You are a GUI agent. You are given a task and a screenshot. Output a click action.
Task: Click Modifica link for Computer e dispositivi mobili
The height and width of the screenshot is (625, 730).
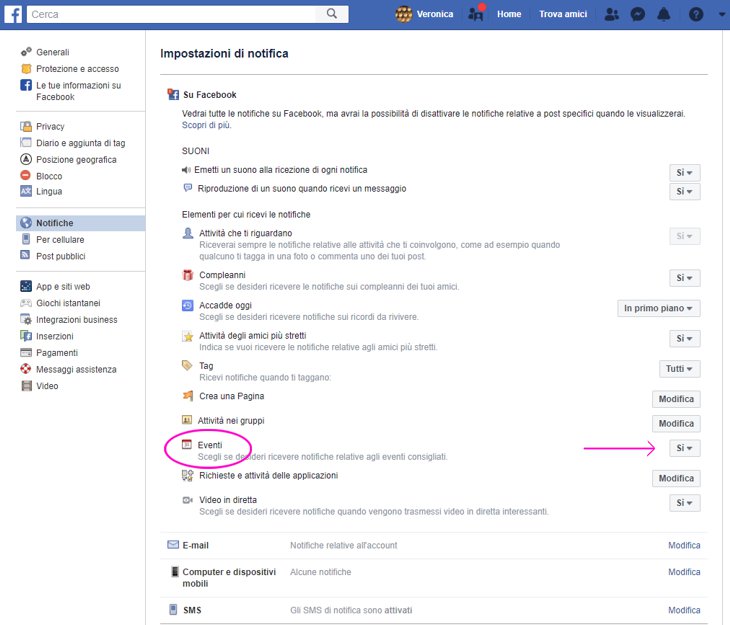tap(684, 572)
